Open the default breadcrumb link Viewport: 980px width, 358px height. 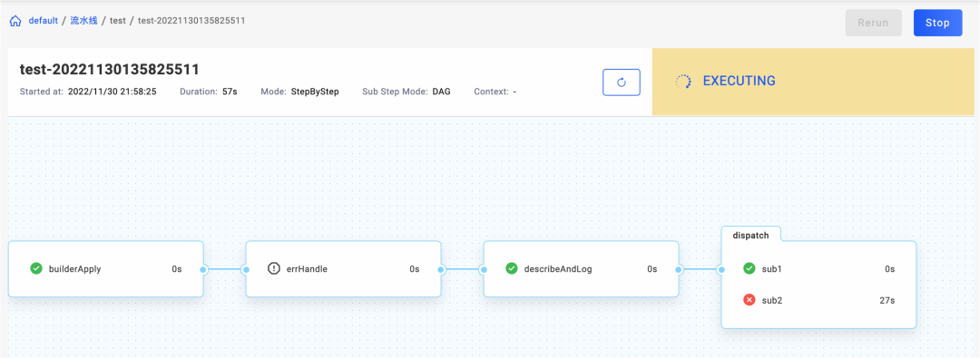[x=44, y=21]
